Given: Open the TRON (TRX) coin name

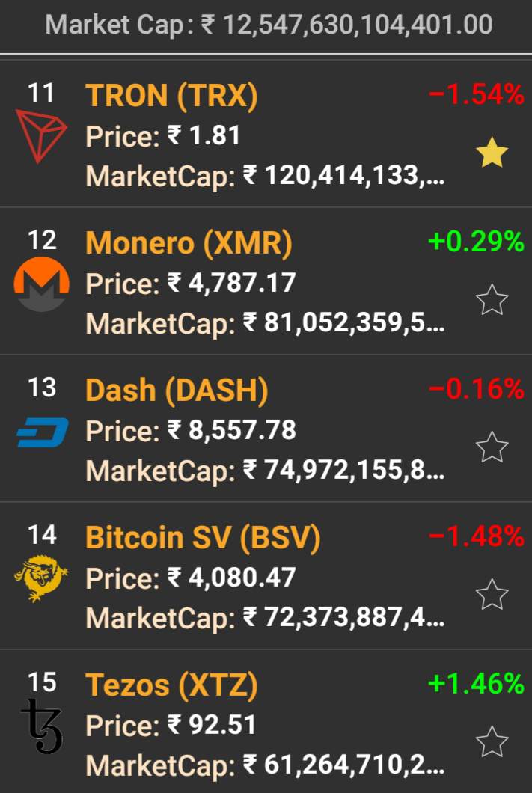Looking at the screenshot, I should (x=171, y=96).
